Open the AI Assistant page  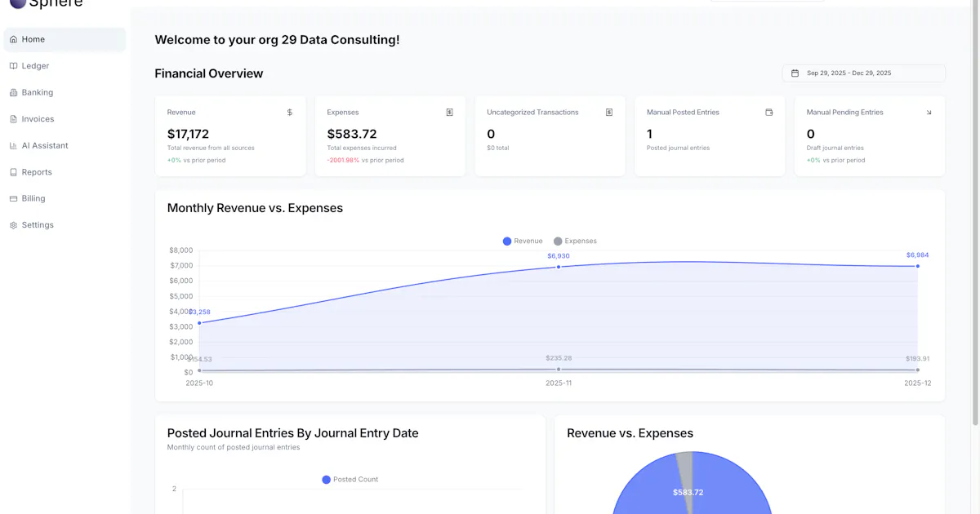(x=65, y=146)
